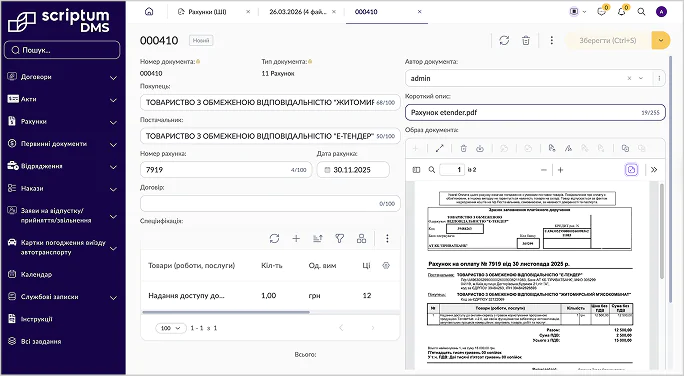Go to the home page icon
The image size is (684, 376).
[x=149, y=12]
